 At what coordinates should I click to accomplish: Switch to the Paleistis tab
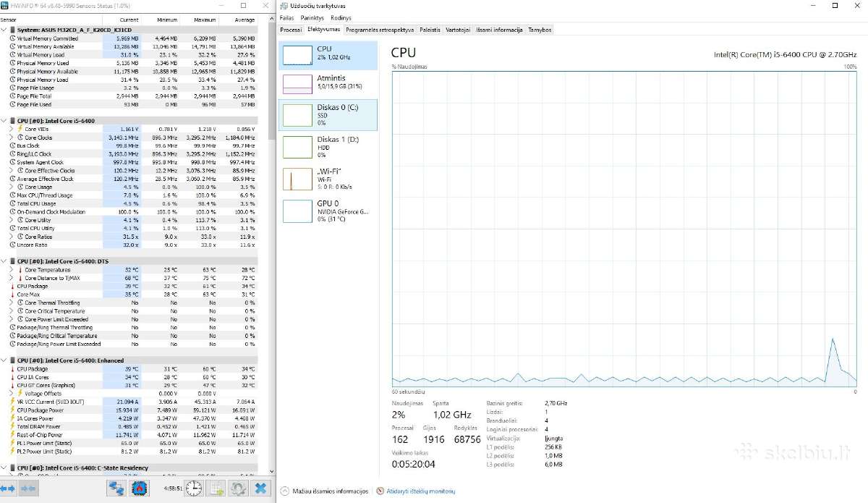(x=430, y=30)
